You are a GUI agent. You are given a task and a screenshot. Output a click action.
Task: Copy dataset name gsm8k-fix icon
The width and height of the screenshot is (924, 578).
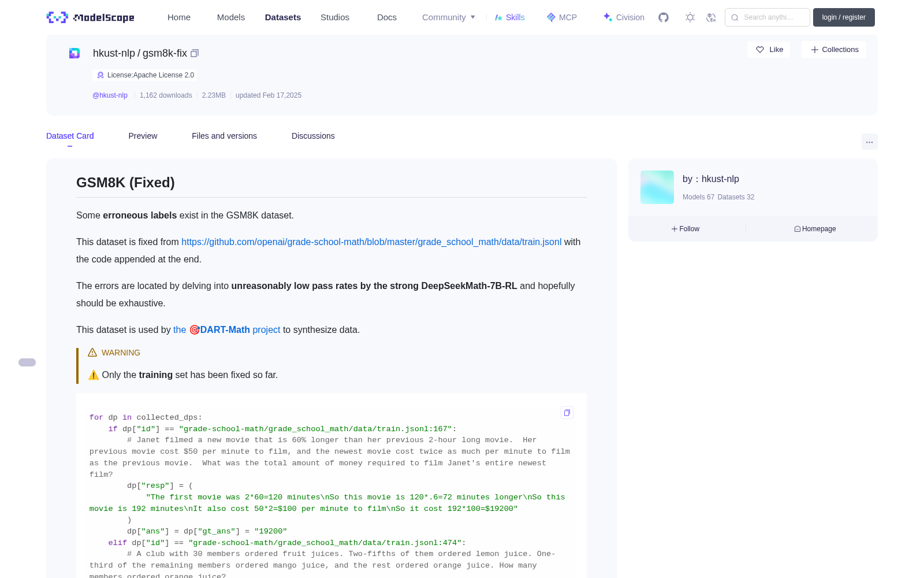tap(195, 53)
